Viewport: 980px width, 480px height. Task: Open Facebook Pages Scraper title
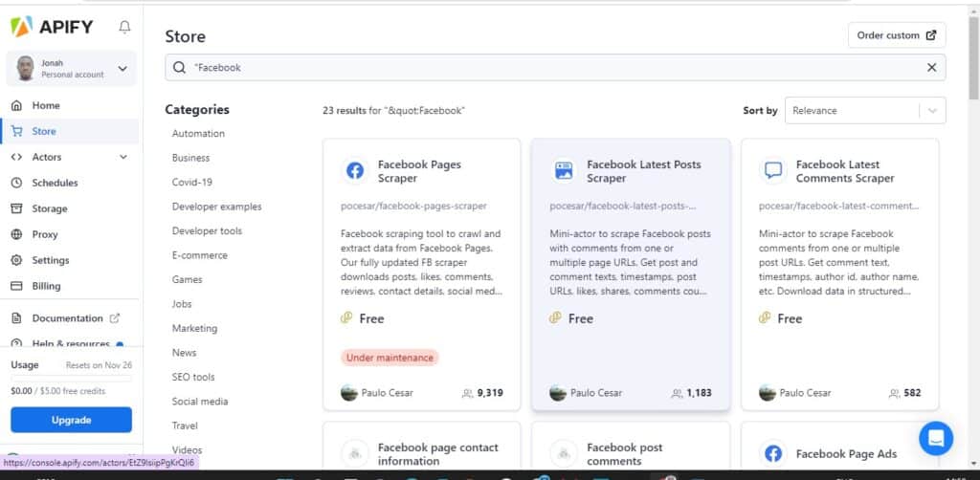pos(419,171)
